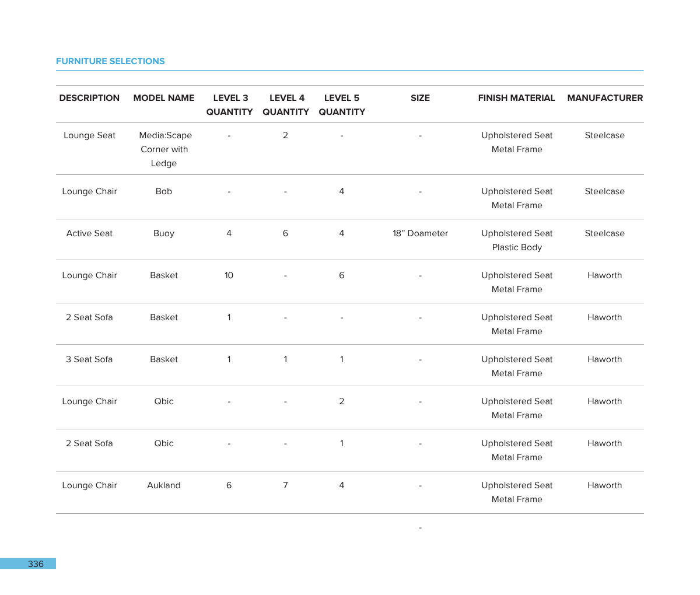This screenshot has width=700, height=595.
Task: Click the LEVEL 5 QUANTITY column header
Action: [342, 105]
